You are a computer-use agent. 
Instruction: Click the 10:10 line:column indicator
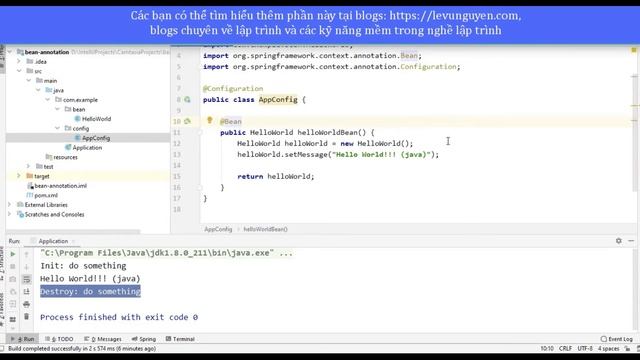(547, 349)
